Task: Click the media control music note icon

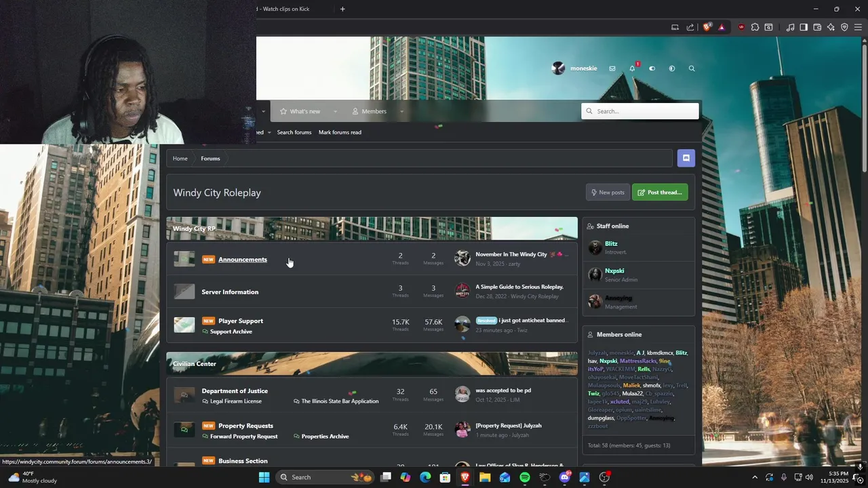Action: [x=790, y=27]
